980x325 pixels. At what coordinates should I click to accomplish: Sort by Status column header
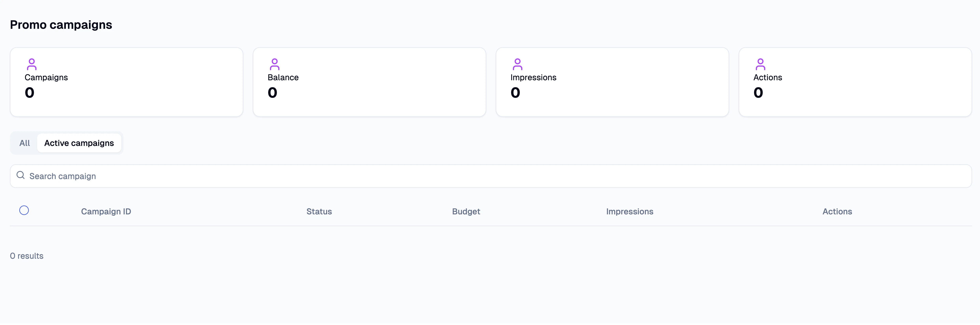coord(319,212)
